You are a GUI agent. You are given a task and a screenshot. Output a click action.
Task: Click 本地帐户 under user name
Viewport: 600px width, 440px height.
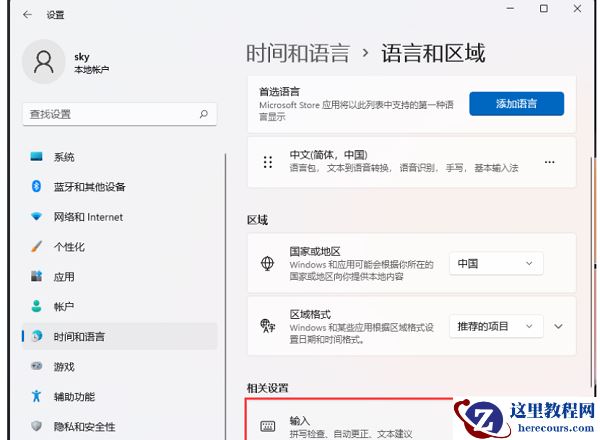coord(92,70)
